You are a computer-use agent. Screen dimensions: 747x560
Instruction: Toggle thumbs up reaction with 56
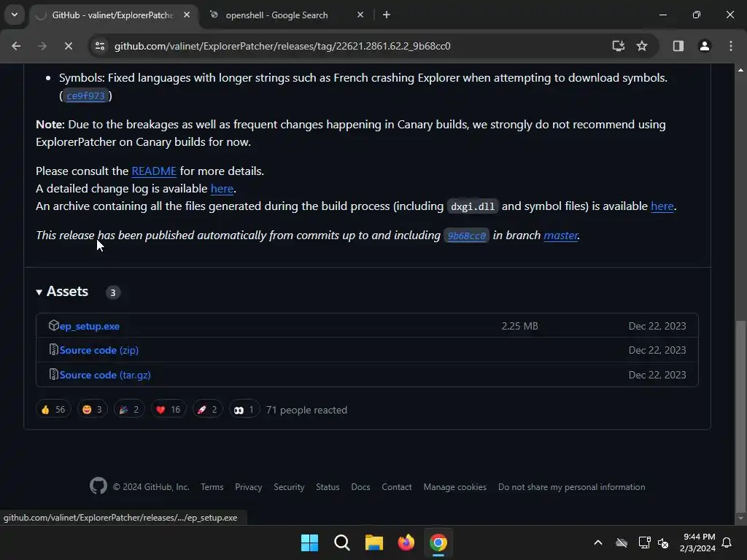tap(53, 410)
